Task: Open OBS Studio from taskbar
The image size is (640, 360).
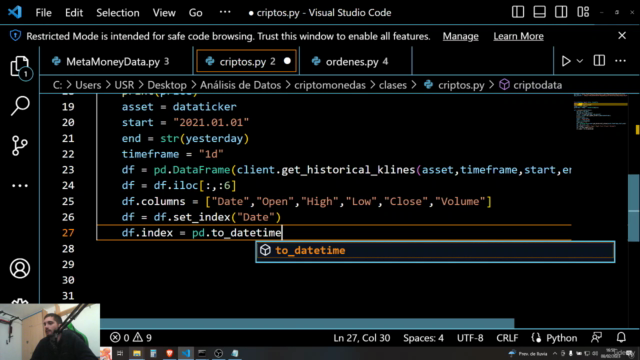Action: 218,353
